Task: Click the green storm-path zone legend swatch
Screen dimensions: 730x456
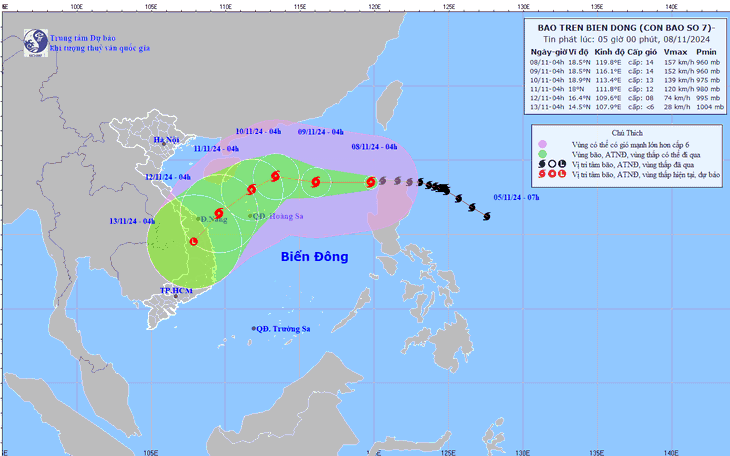Action: click(x=542, y=154)
